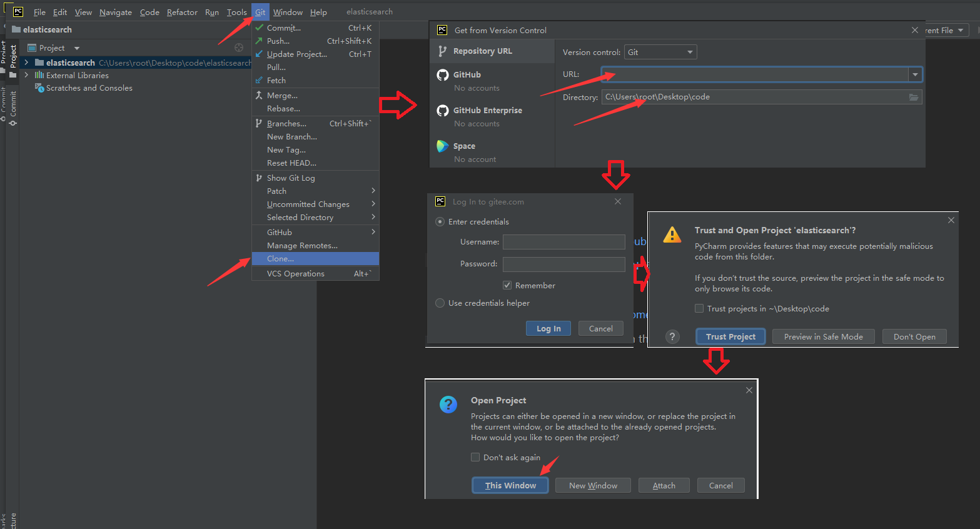This screenshot has height=529, width=980.
Task: Open the Tools menu
Action: [x=236, y=12]
